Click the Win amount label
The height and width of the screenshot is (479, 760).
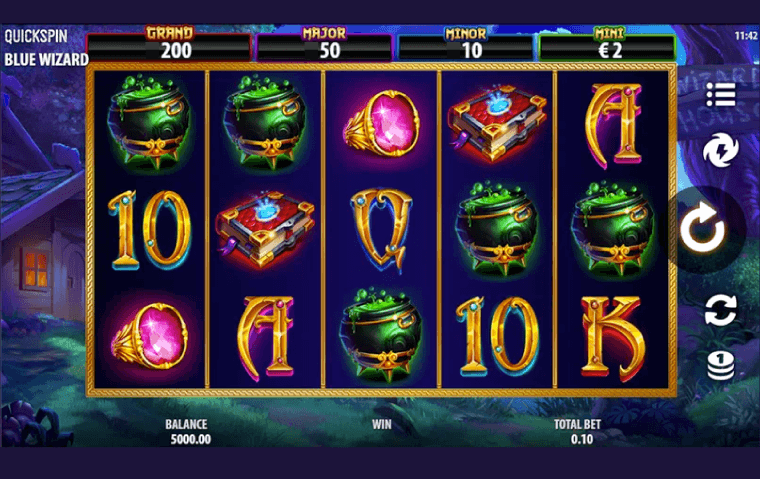click(x=381, y=424)
